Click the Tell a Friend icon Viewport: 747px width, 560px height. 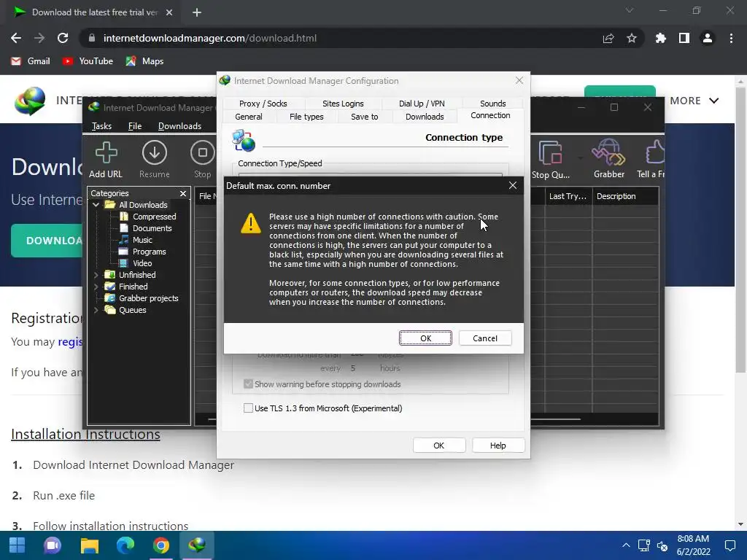651,160
